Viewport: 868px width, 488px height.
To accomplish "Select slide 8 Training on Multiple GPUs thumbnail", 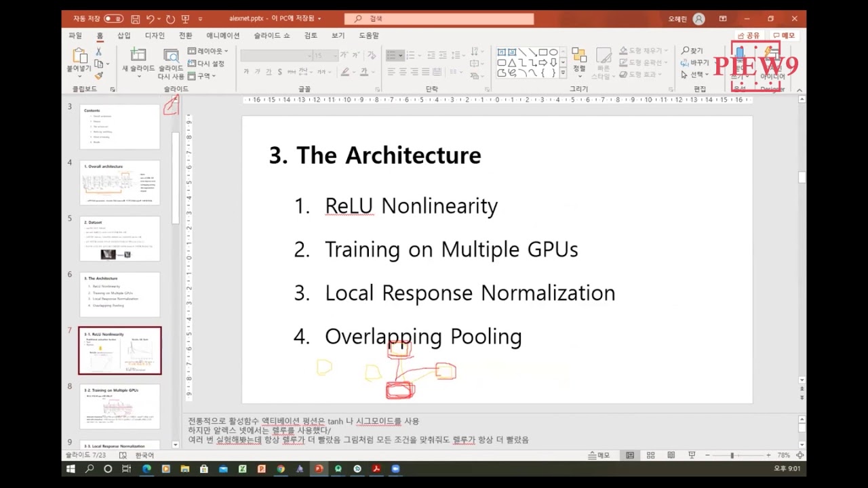I will click(x=120, y=407).
